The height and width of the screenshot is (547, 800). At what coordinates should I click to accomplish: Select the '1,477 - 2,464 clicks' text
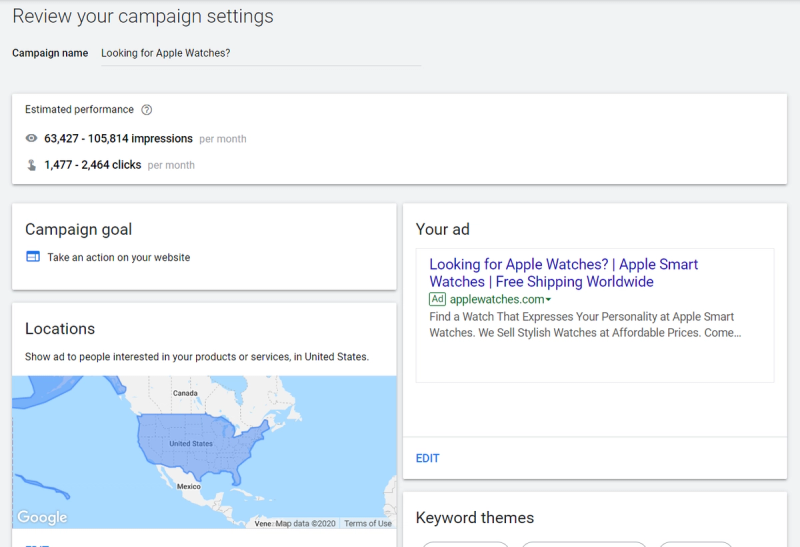pos(92,165)
